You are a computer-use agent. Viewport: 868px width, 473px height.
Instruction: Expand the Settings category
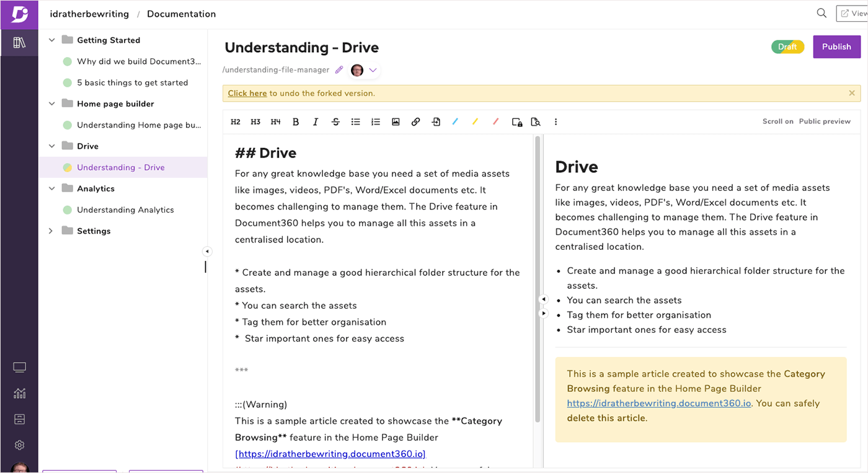click(x=50, y=231)
